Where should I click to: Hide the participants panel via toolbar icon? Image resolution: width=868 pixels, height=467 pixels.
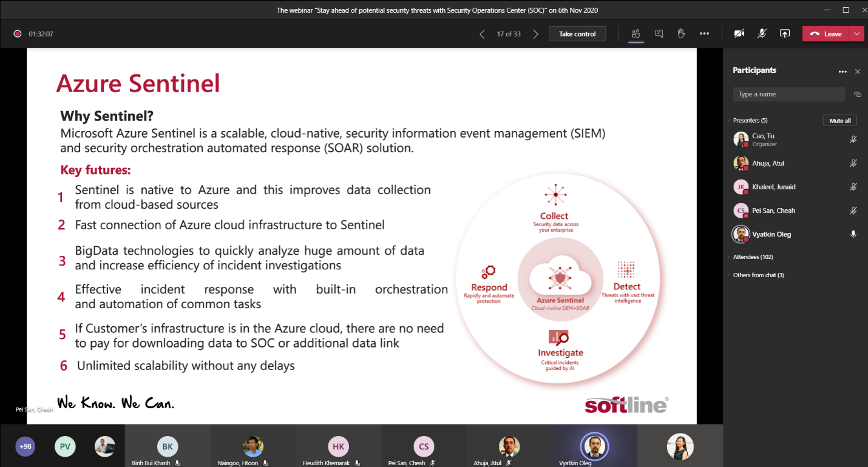pos(636,34)
